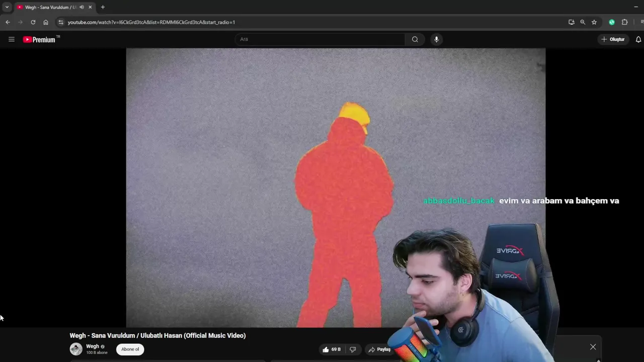Open the Wegh channel name link
This screenshot has width=644, height=362.
click(93, 346)
